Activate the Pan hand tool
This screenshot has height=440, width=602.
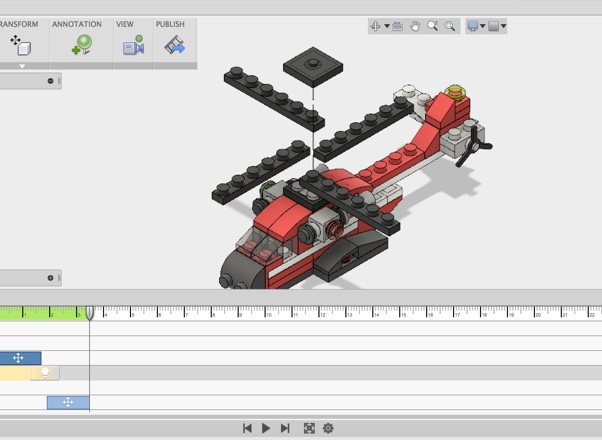415,26
